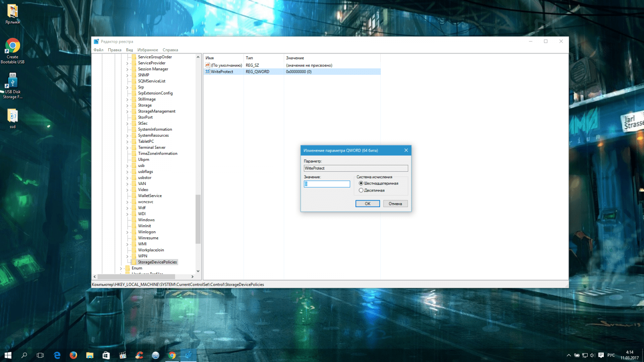This screenshot has width=644, height=362.
Task: Expand the Session Manager tree node
Action: [128, 69]
